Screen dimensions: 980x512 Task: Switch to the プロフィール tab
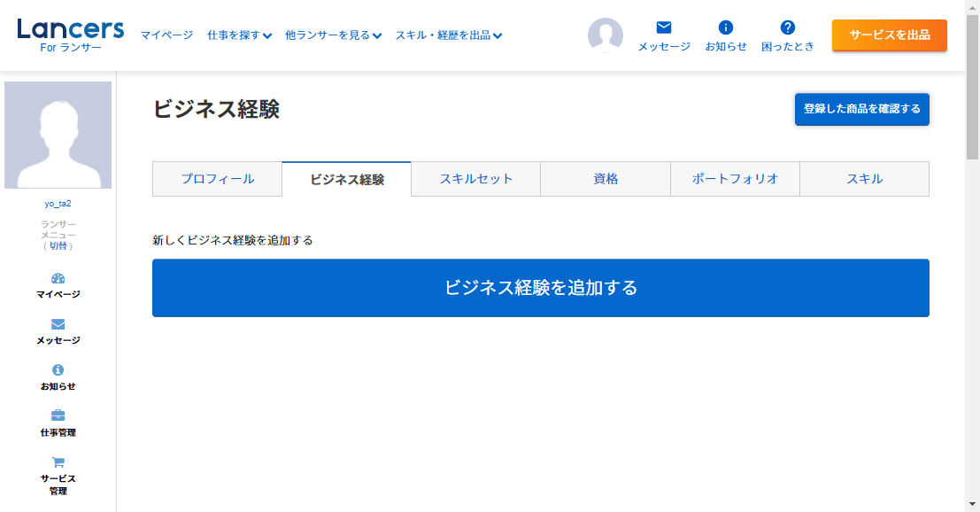click(218, 179)
